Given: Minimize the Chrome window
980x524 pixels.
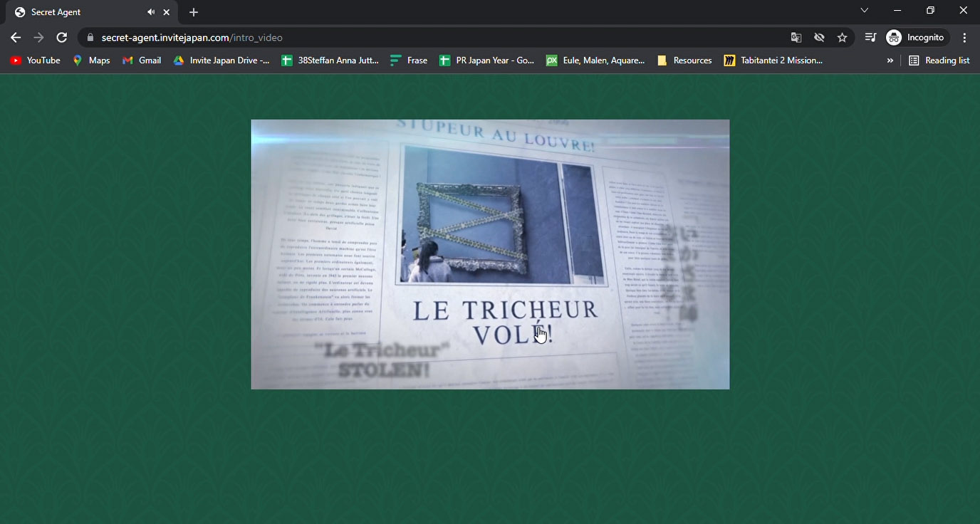Looking at the screenshot, I should tap(897, 11).
